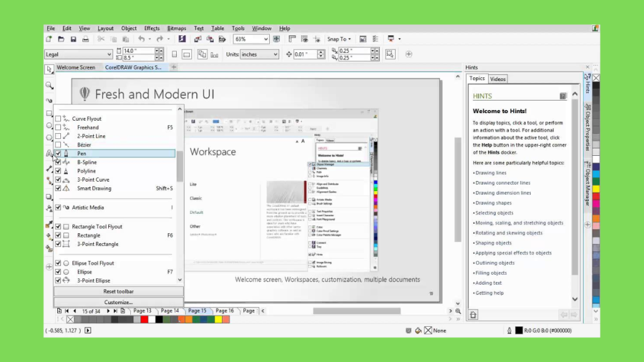Open the Object menu
This screenshot has width=644, height=362.
[x=128, y=28]
